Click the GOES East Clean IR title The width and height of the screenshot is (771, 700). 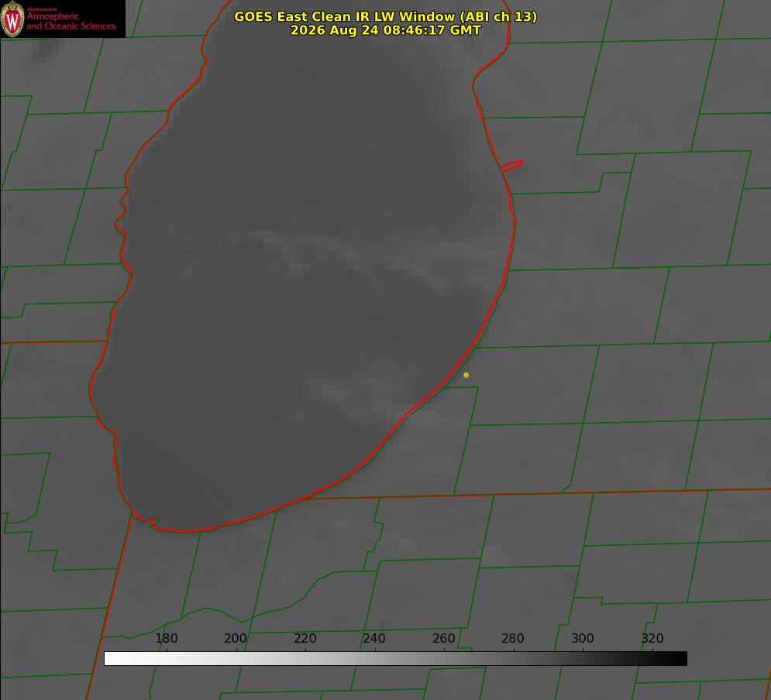pos(385,16)
